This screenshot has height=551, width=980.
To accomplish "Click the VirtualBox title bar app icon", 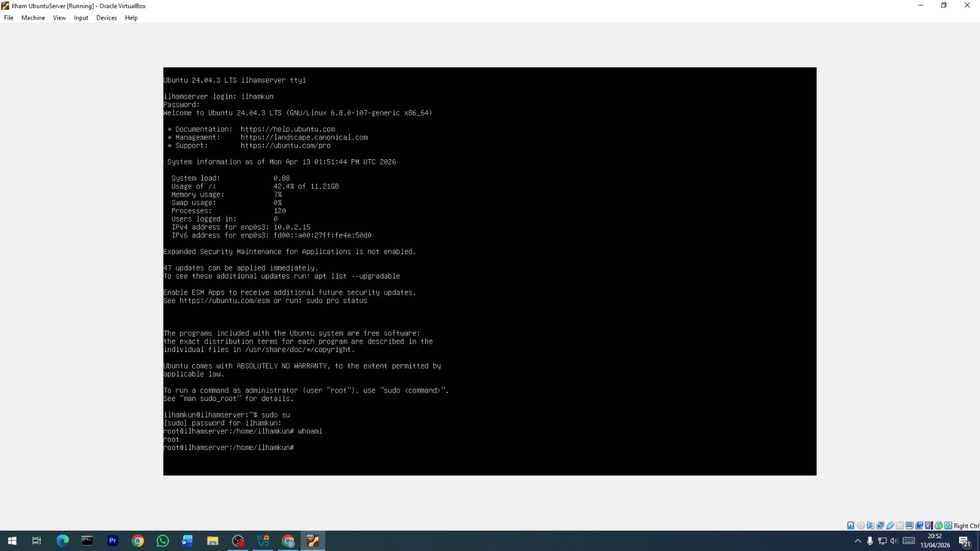I will (x=6, y=6).
